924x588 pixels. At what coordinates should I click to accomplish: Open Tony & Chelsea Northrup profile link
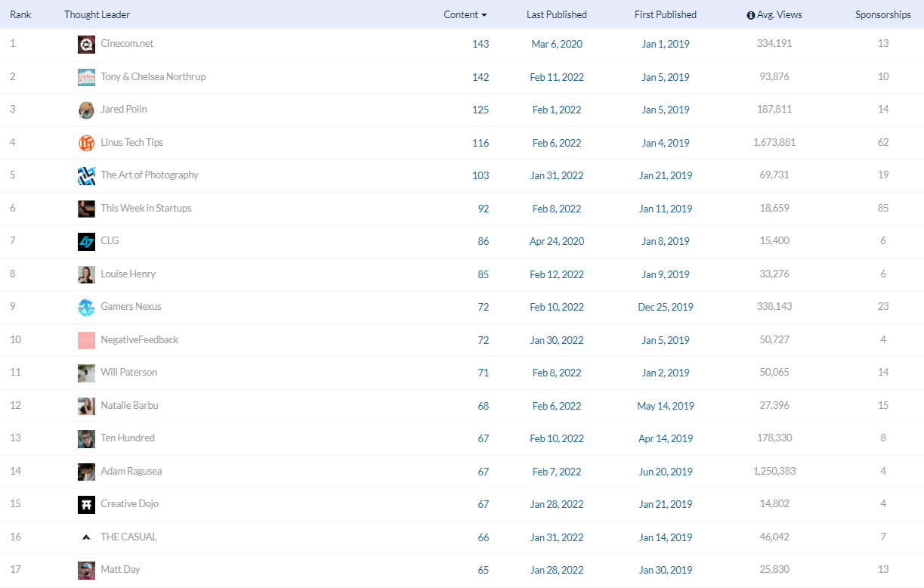(153, 76)
